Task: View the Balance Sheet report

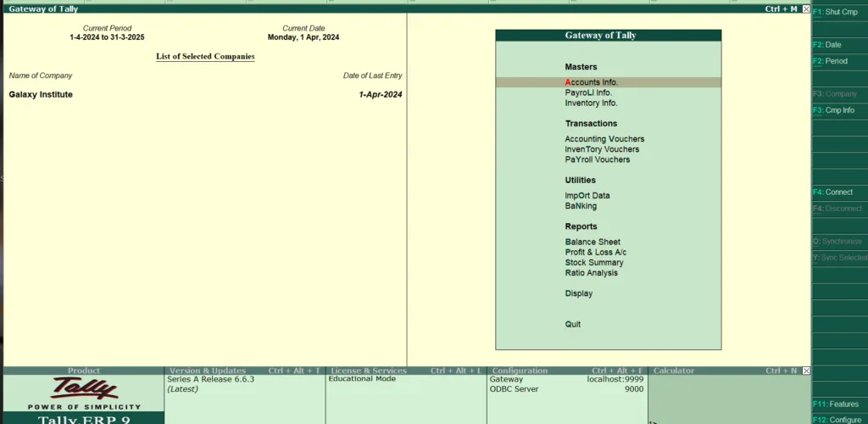Action: point(593,242)
